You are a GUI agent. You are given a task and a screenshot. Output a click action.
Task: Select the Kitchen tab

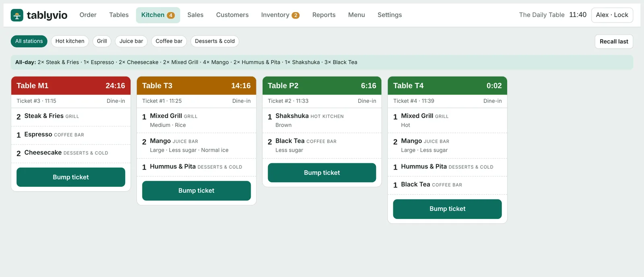coord(158,15)
